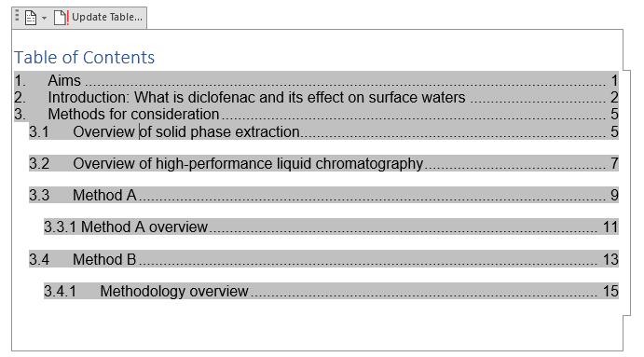Follow the 1. Aims TOC entry
The image size is (644, 357).
pos(316,80)
